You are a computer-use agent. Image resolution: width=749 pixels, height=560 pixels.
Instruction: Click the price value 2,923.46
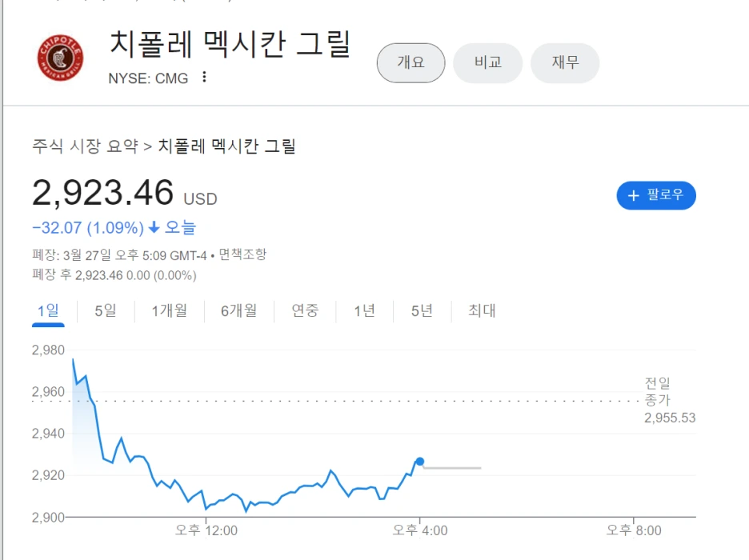(102, 193)
